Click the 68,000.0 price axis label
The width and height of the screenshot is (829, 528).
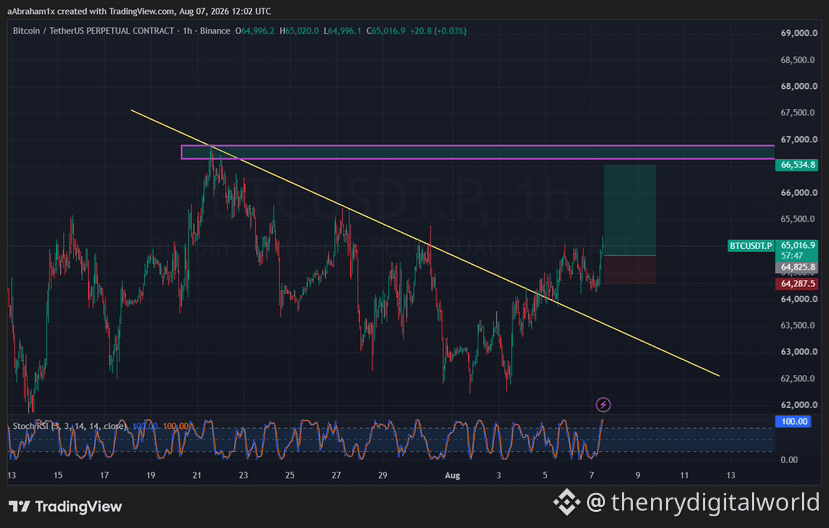click(798, 86)
